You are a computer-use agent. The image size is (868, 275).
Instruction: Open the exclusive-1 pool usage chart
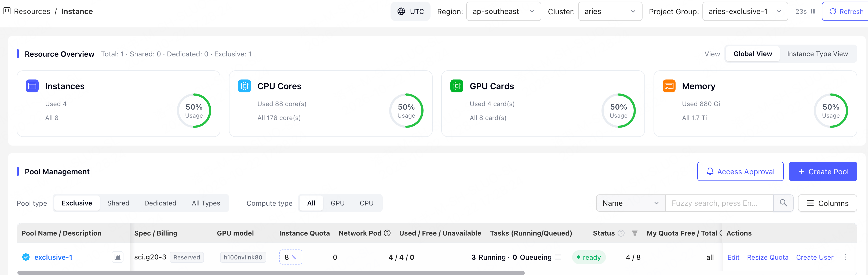tap(117, 257)
